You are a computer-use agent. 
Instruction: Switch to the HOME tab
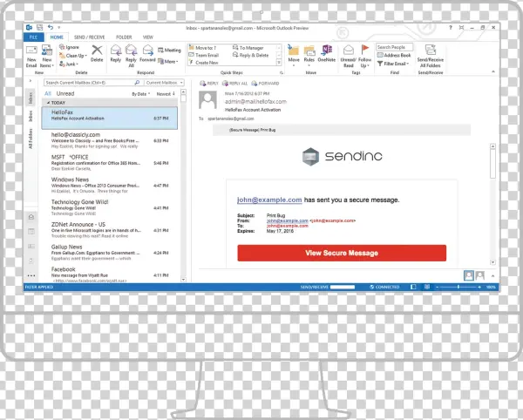(57, 37)
